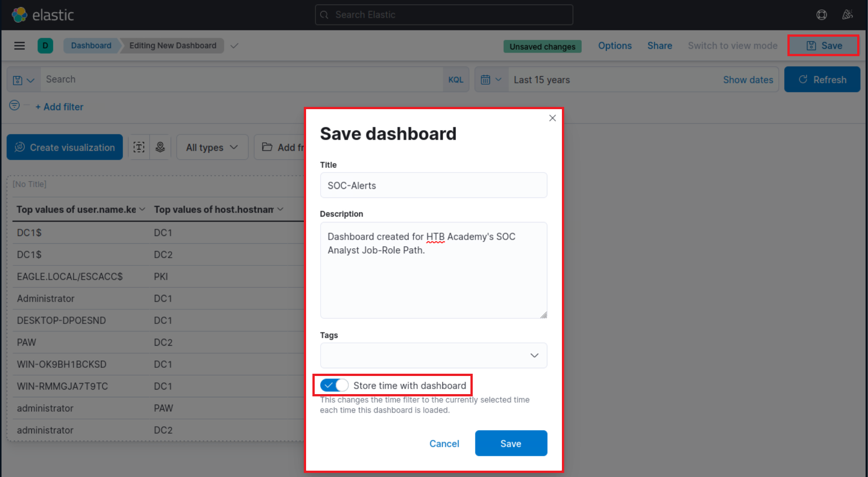Select the add text annotation icon

[x=139, y=147]
